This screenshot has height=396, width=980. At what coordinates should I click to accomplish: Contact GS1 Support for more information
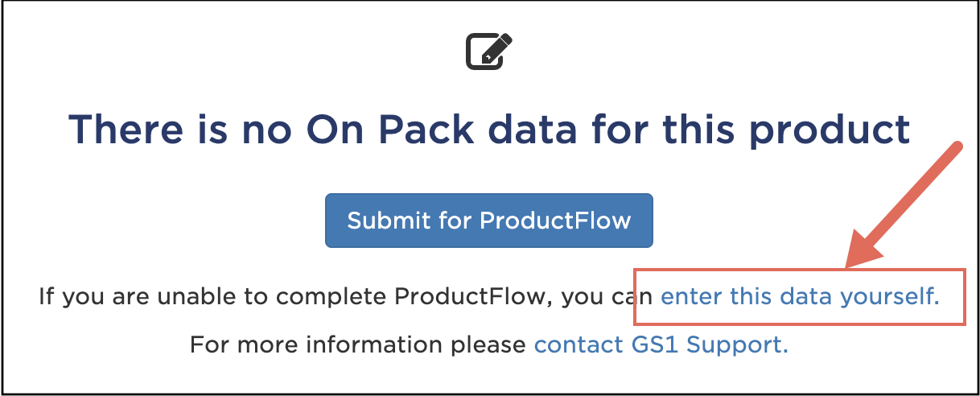[x=661, y=344]
